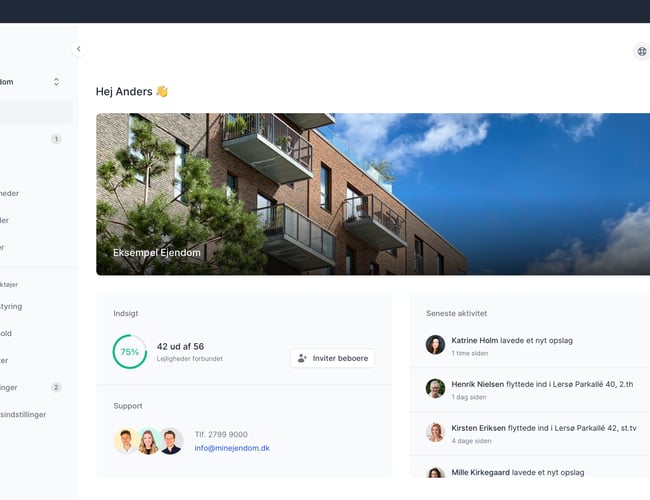This screenshot has width=650, height=500.
Task: Open the info@minejendom.dk email link
Action: click(x=232, y=448)
